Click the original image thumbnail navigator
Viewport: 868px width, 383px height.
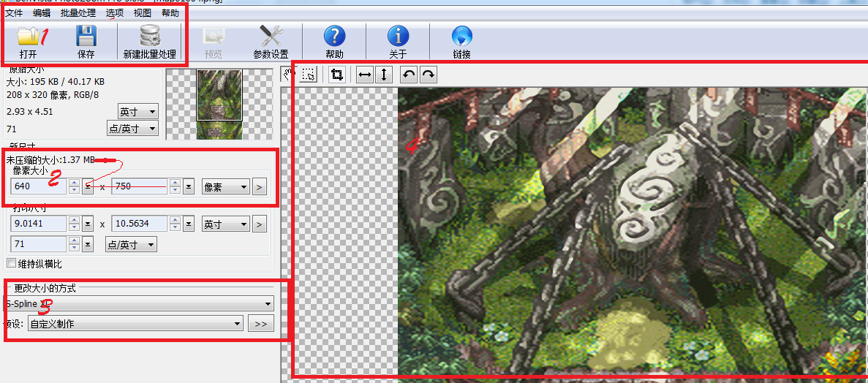point(219,104)
